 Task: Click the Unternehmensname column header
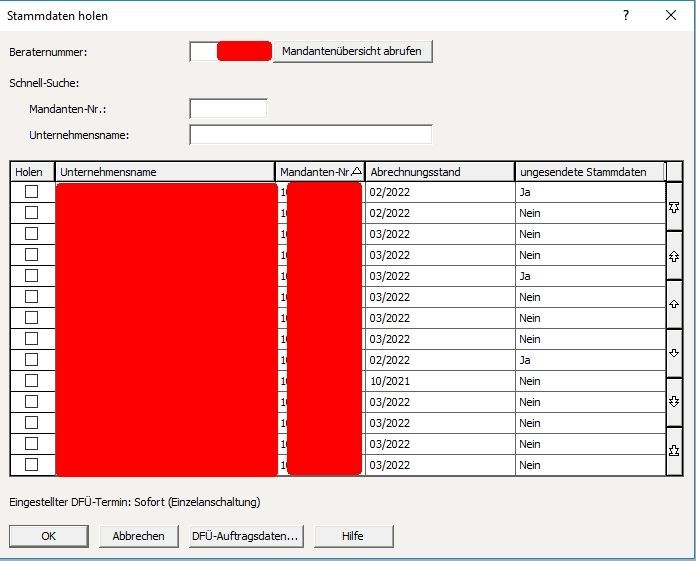coord(165,172)
